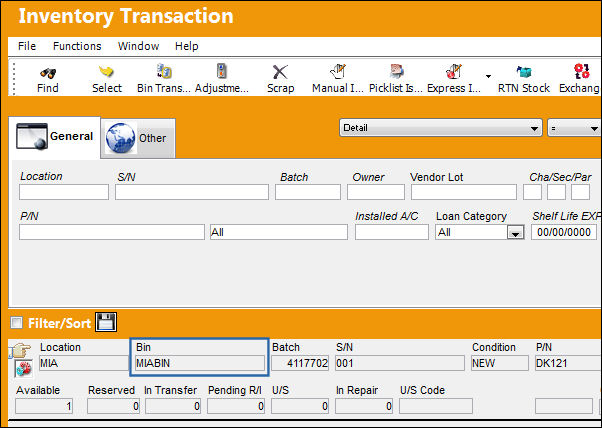Click the toolbar drag handle dots

pos(14,78)
